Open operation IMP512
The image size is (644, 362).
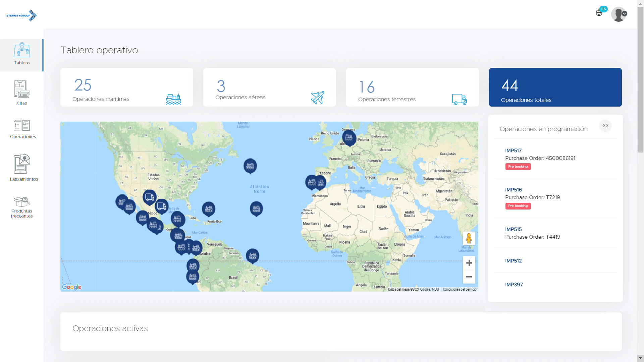click(513, 261)
